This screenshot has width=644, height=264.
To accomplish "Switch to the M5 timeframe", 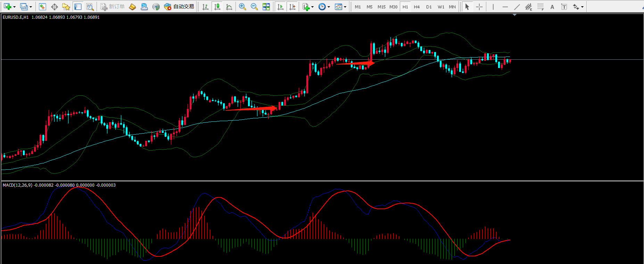I will [x=370, y=7].
